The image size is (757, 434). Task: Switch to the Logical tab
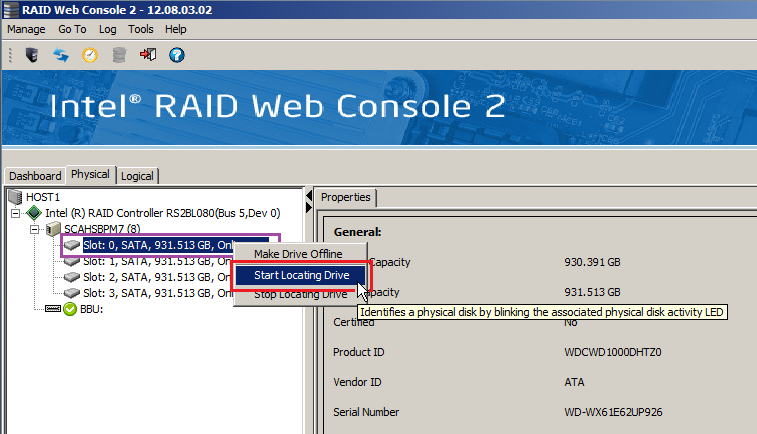coord(137,176)
